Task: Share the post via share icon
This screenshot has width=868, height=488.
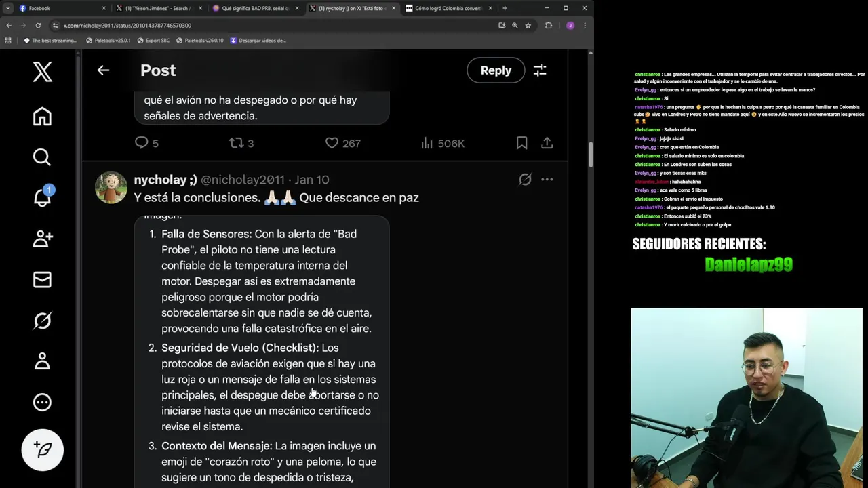Action: [x=547, y=143]
